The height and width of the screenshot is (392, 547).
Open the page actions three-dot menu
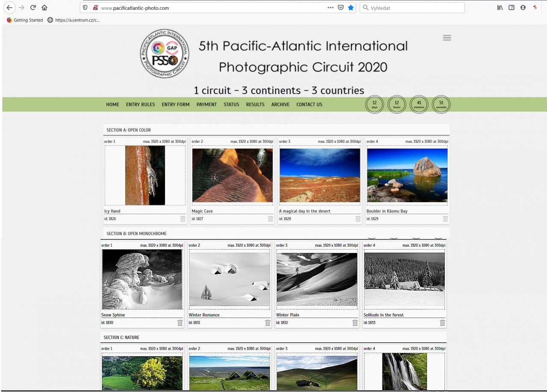330,7
